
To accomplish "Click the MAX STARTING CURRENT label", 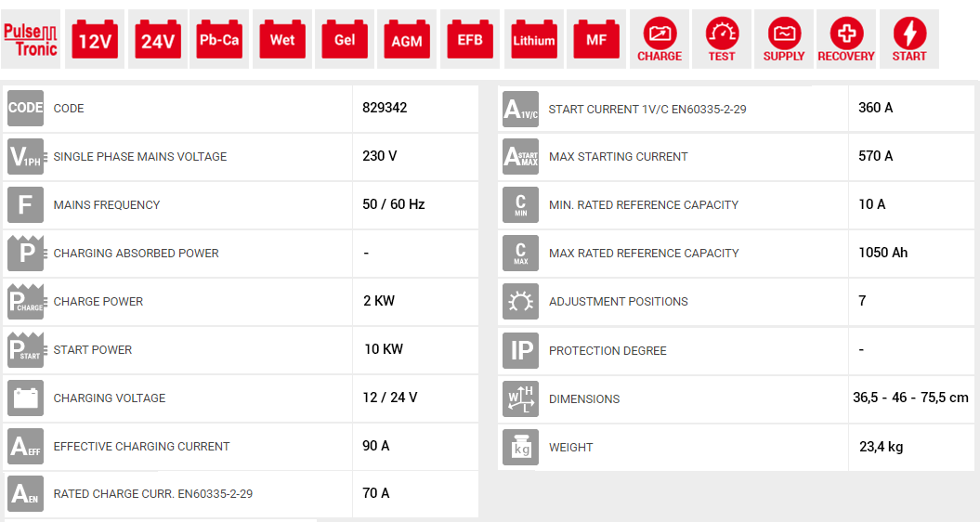I will (619, 157).
